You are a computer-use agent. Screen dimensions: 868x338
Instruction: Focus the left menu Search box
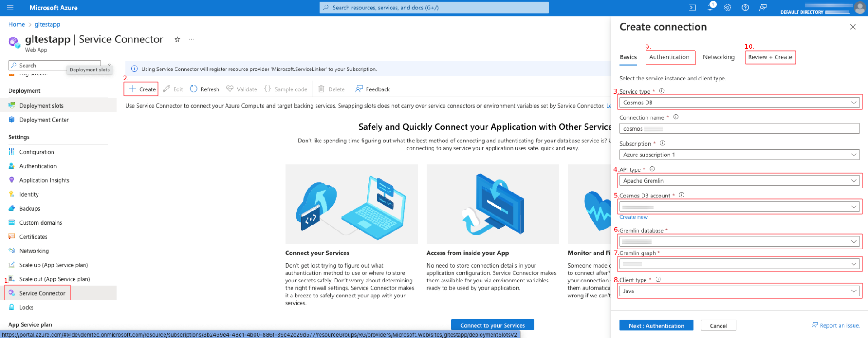click(x=55, y=66)
